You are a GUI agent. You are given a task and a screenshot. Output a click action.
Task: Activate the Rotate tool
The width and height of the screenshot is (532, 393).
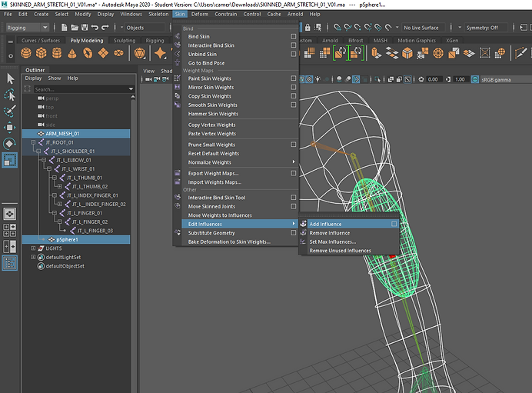(x=9, y=144)
